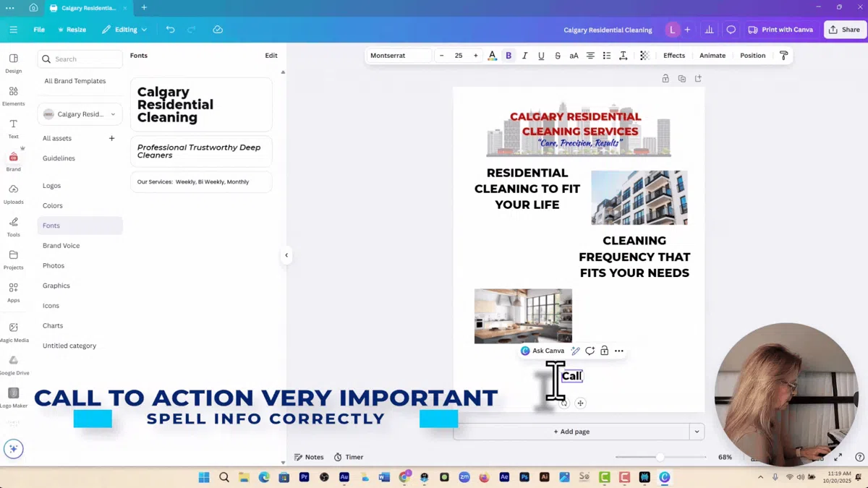
Task: Toggle strikethrough formatting
Action: (557, 56)
